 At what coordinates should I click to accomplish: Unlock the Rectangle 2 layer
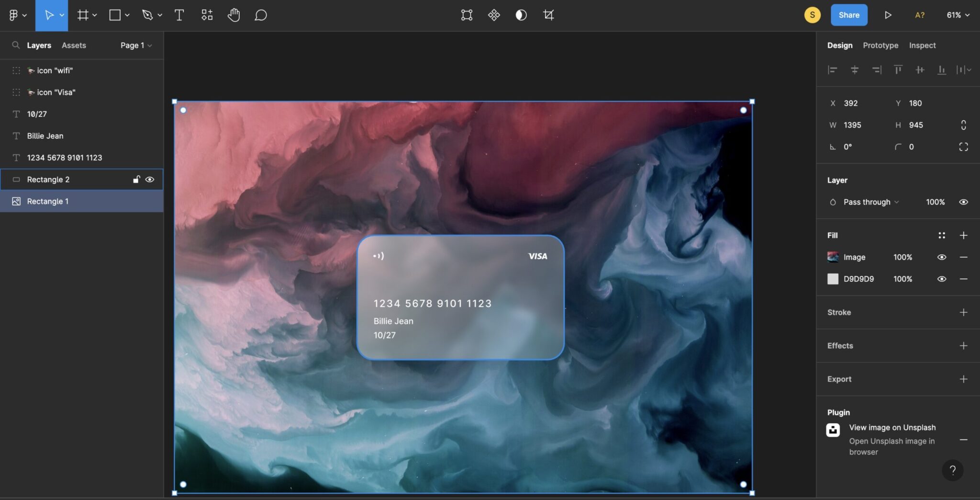136,179
